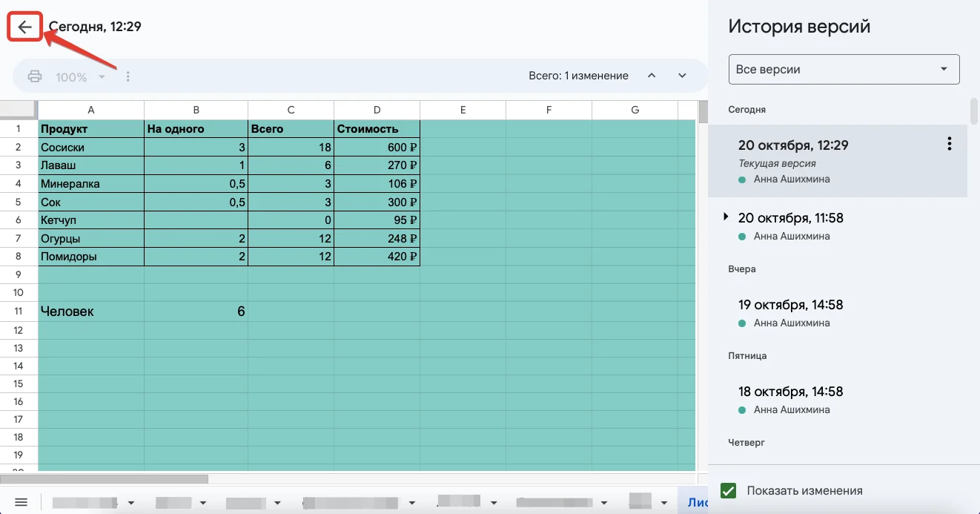This screenshot has width=980, height=514.
Task: Select column header D
Action: (377, 110)
